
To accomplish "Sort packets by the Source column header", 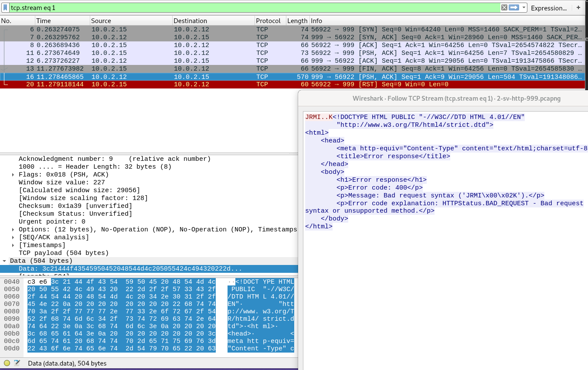I will pos(131,21).
